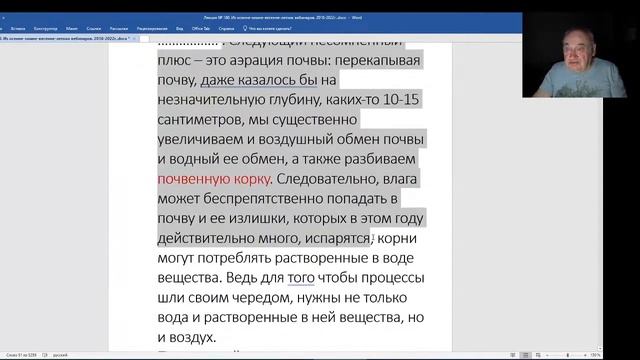640x360 pixels.
Task: Click the zoom percentage value
Action: (x=595, y=355)
